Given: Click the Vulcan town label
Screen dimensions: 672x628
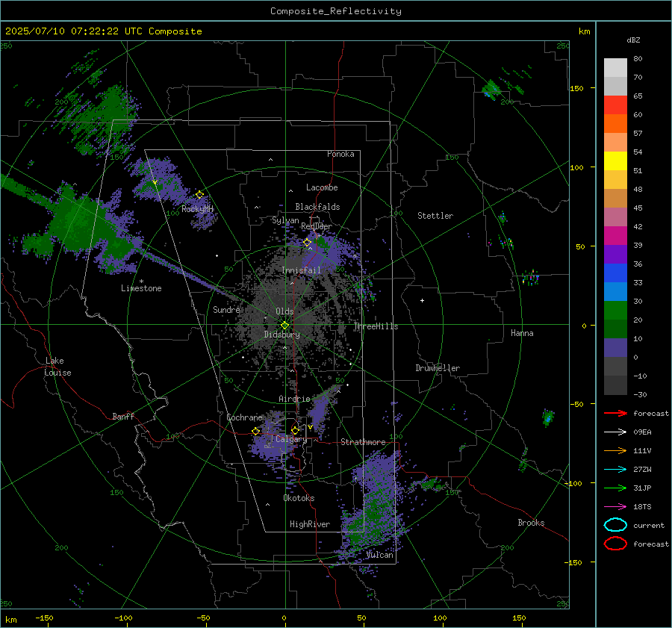Looking at the screenshot, I should click(x=379, y=555).
